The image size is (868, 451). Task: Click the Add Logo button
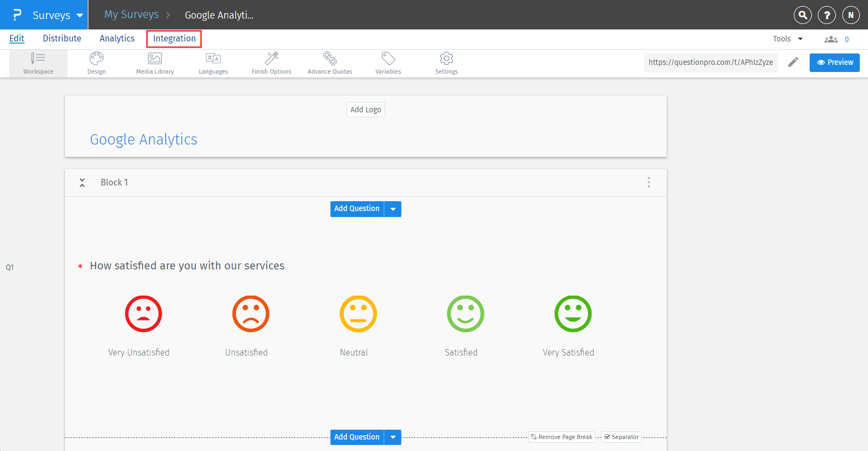(x=366, y=110)
